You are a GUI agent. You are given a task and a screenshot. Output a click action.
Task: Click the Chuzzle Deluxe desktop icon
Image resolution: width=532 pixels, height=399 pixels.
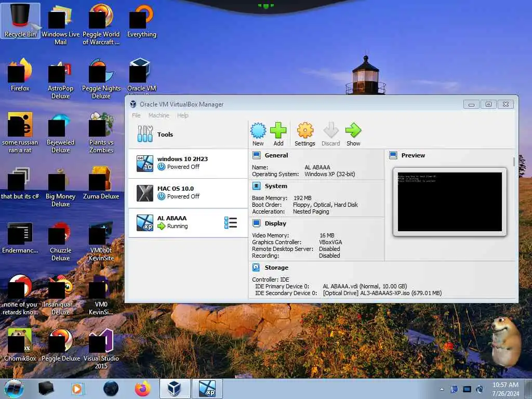click(60, 241)
